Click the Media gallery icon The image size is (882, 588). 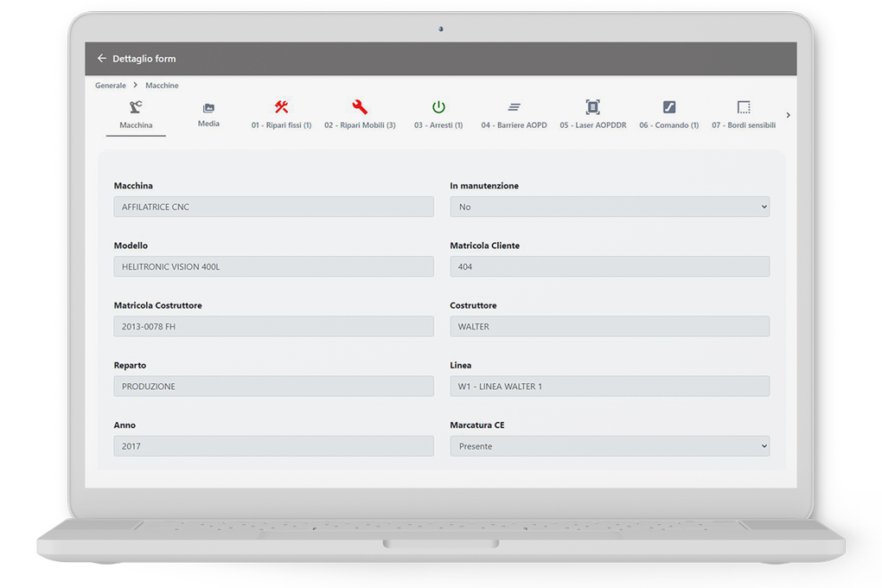click(208, 107)
